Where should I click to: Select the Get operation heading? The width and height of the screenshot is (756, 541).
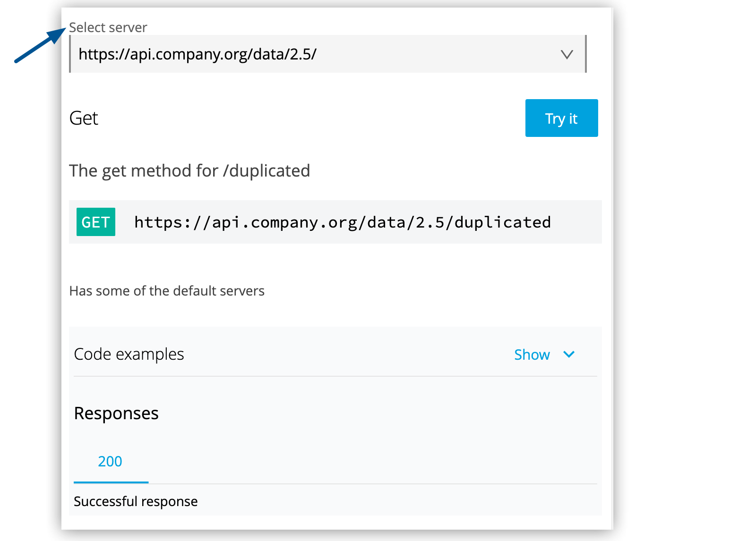(84, 118)
